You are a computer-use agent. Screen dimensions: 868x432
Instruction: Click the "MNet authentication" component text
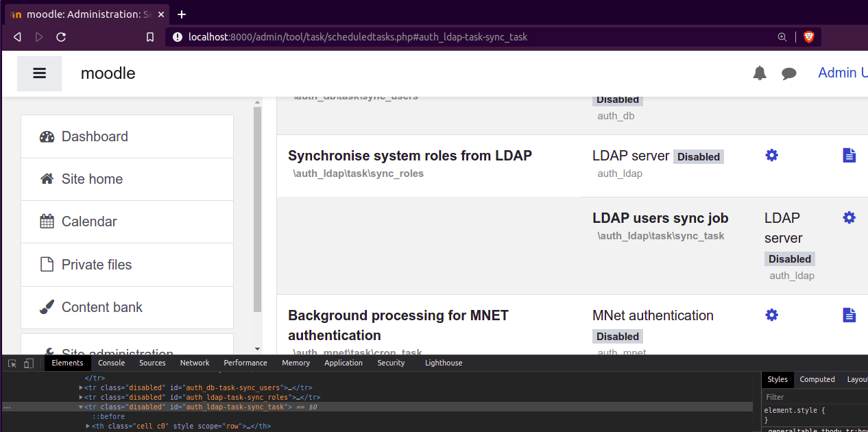coord(653,315)
